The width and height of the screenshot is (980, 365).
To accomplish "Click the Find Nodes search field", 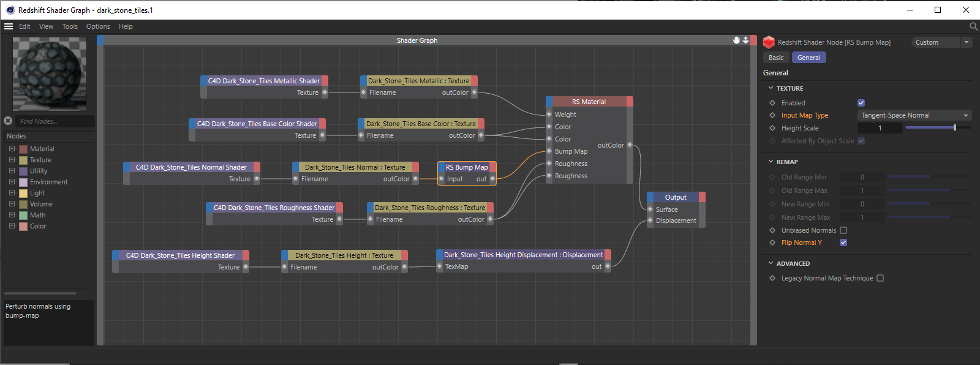I will pos(55,121).
